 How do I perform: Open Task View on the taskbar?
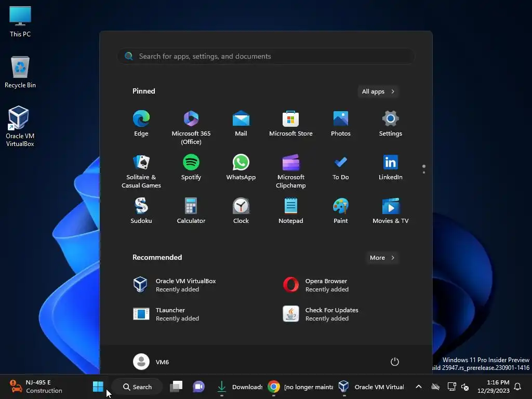click(176, 387)
